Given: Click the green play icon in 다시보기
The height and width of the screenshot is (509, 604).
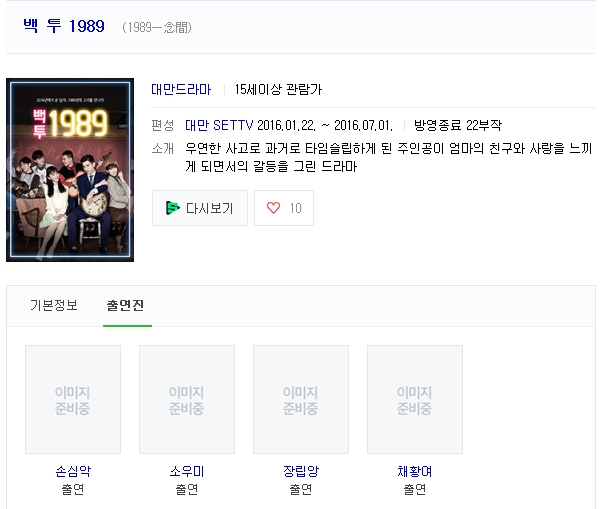Looking at the screenshot, I should (172, 208).
